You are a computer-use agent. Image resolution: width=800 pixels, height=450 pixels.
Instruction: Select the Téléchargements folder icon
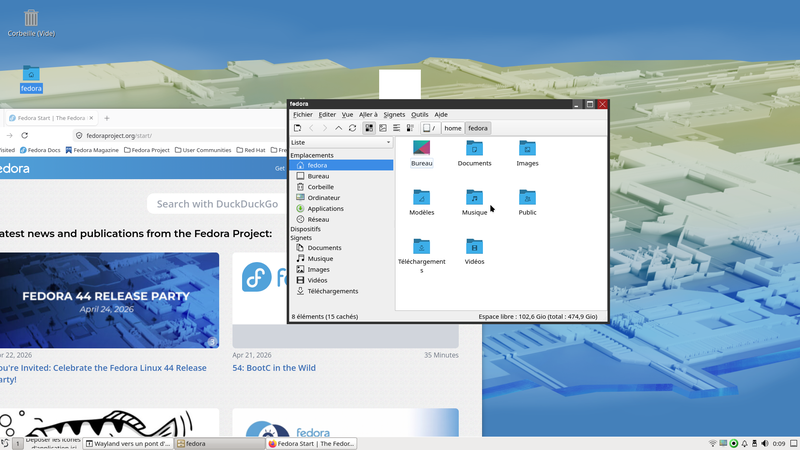(x=421, y=255)
